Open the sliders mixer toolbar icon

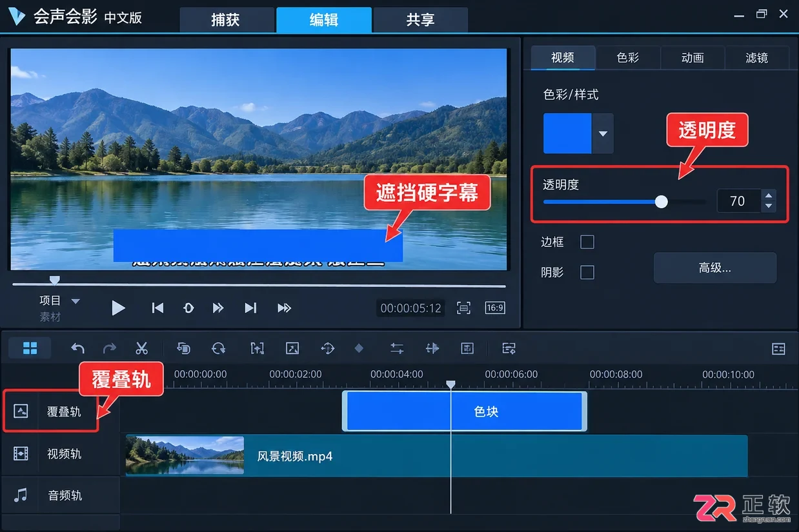[397, 348]
